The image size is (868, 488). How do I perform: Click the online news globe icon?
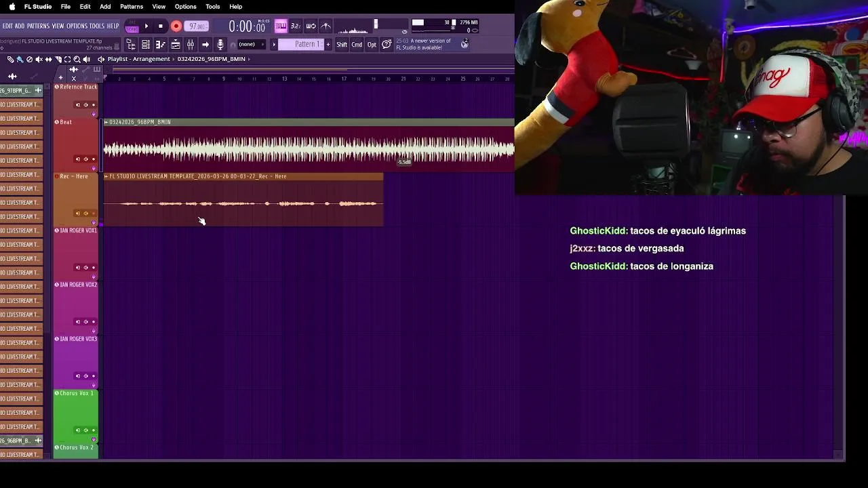(x=465, y=44)
